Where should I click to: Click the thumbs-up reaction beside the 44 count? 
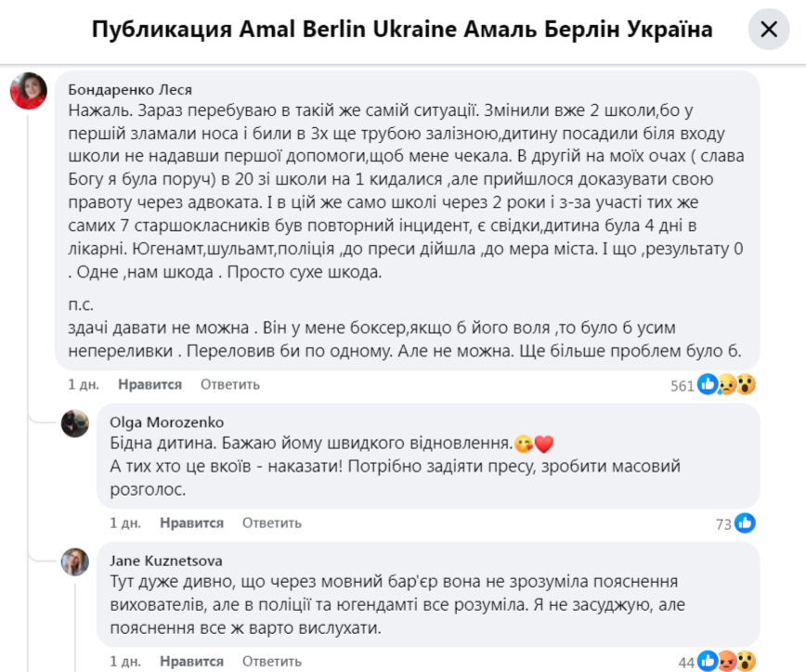pos(707,660)
